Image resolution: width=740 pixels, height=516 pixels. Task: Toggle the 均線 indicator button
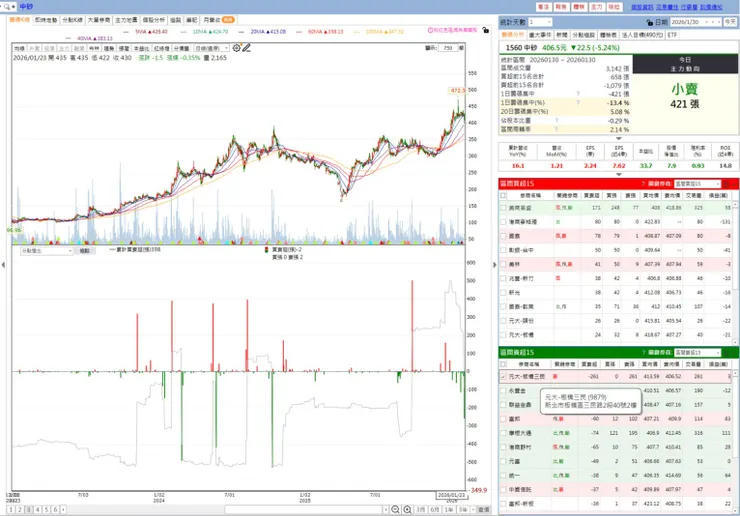pos(19,48)
